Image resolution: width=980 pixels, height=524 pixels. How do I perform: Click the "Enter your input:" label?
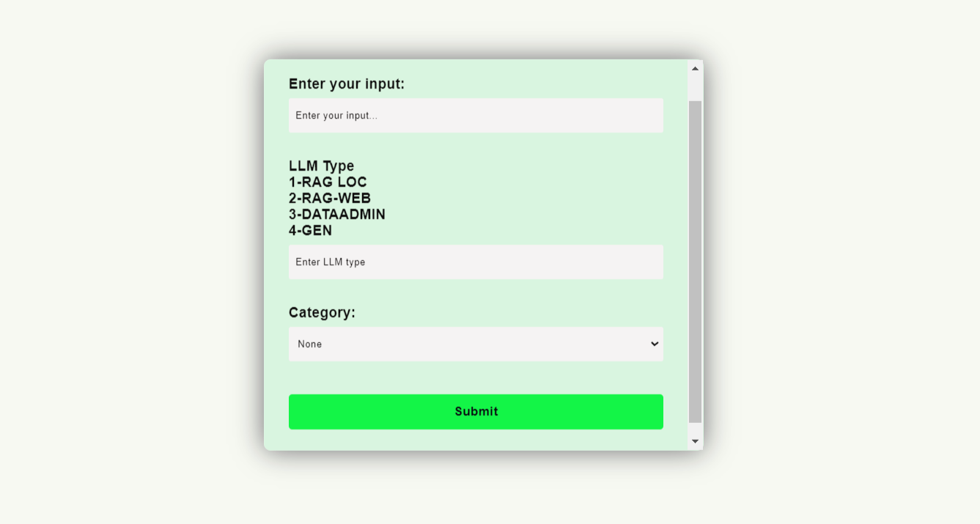point(346,84)
